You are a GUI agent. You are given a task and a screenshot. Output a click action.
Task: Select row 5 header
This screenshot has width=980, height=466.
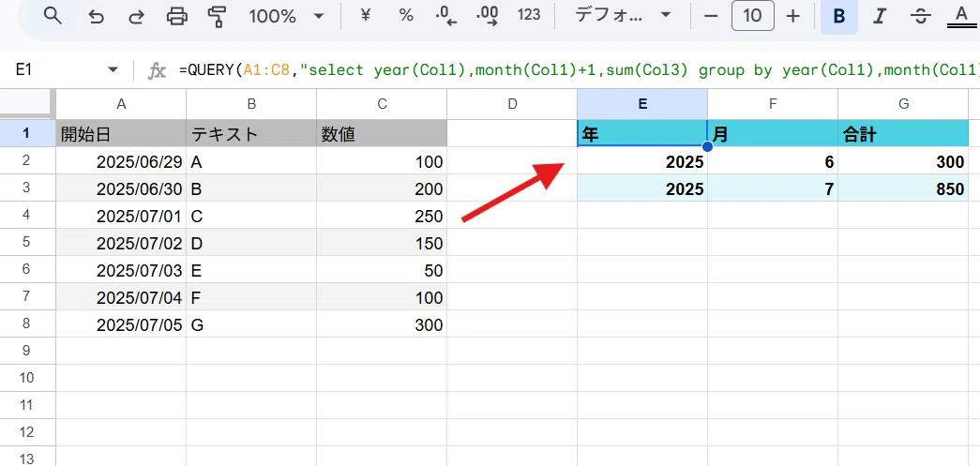pos(27,242)
